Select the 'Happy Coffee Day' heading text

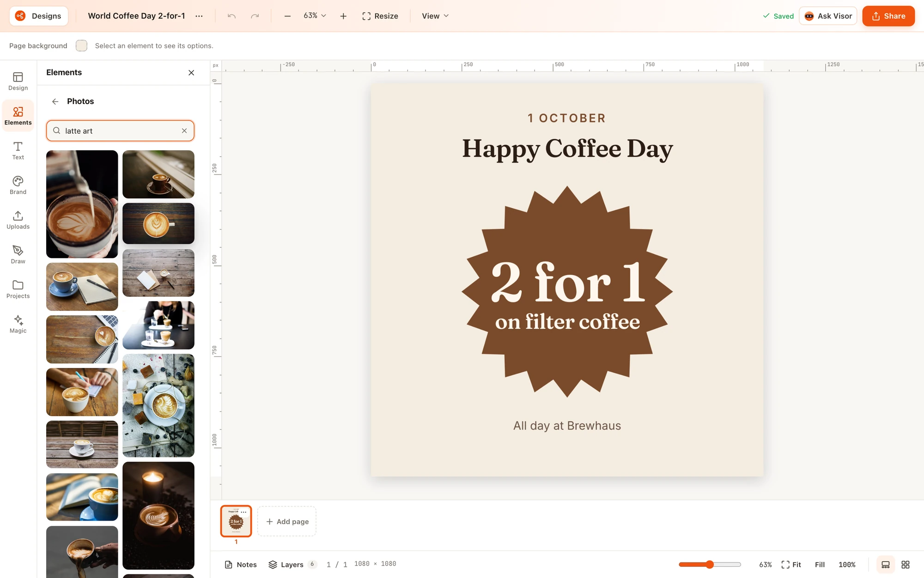click(x=567, y=149)
